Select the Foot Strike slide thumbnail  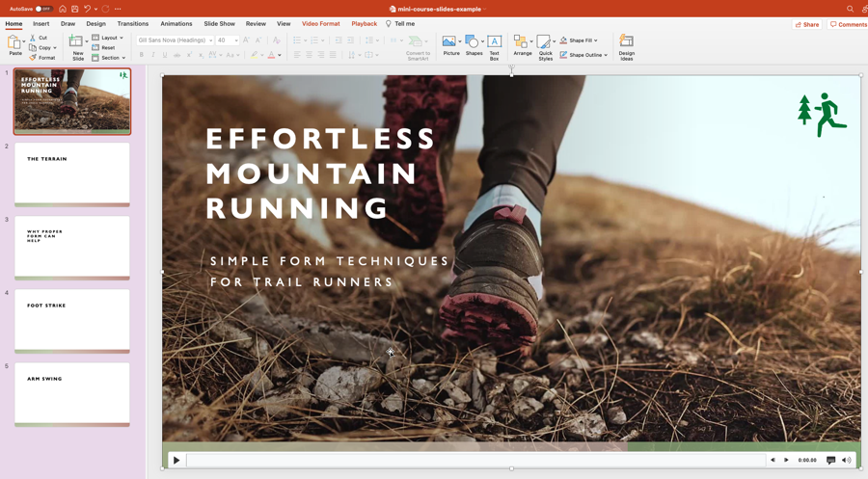(72, 321)
